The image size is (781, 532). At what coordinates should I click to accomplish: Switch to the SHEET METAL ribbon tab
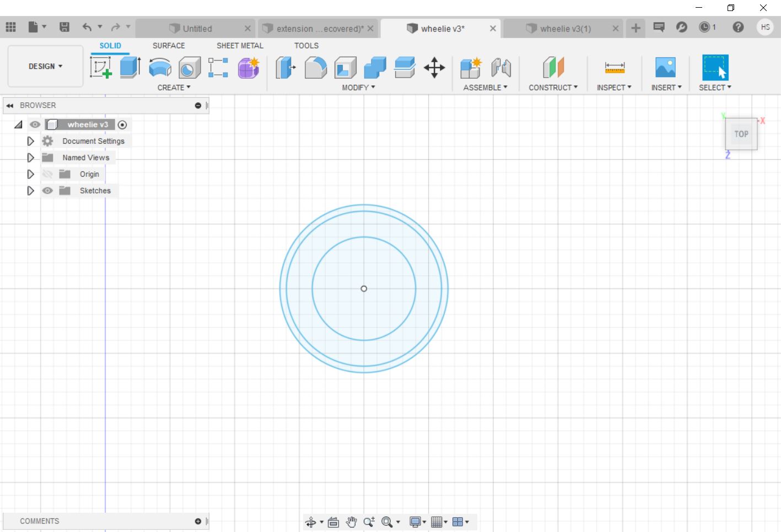240,46
